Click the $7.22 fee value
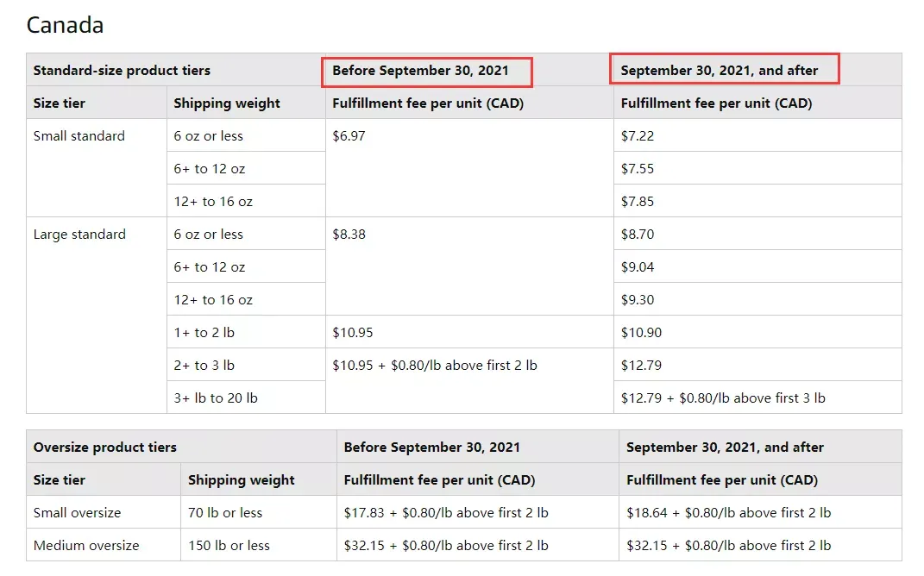Image resolution: width=924 pixels, height=576 pixels. [x=637, y=136]
